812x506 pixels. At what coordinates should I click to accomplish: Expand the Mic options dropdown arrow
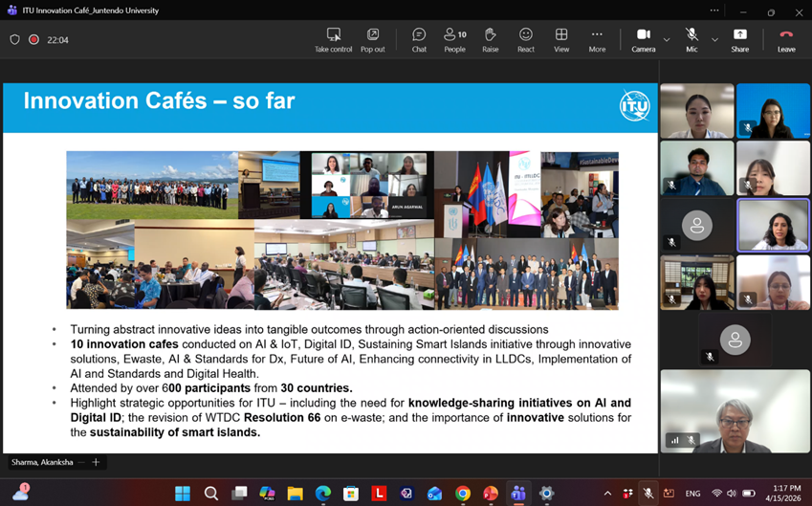click(713, 40)
